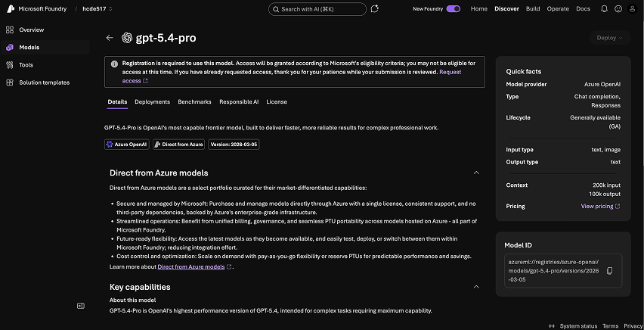This screenshot has width=644, height=330.
Task: Switch to the Benchmarks tab
Action: tap(194, 101)
